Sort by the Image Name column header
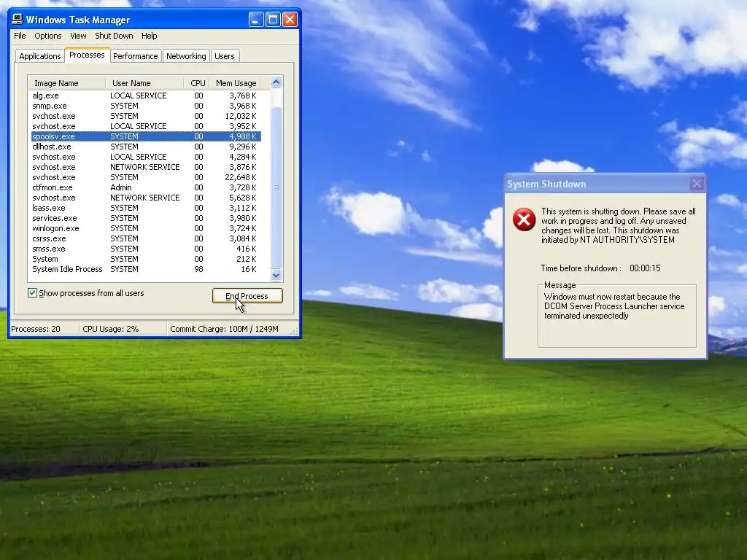Screen dimensions: 747x560 point(66,83)
